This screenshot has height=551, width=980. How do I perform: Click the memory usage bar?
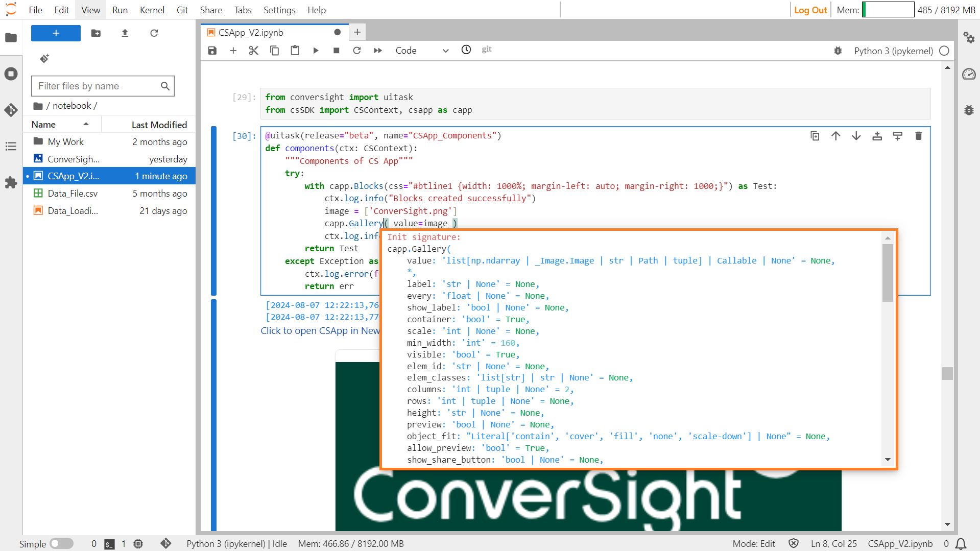pos(888,10)
